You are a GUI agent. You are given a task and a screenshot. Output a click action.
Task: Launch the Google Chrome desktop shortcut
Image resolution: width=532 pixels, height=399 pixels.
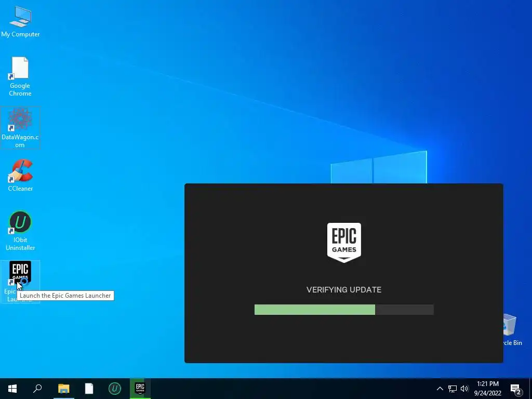coord(20,77)
